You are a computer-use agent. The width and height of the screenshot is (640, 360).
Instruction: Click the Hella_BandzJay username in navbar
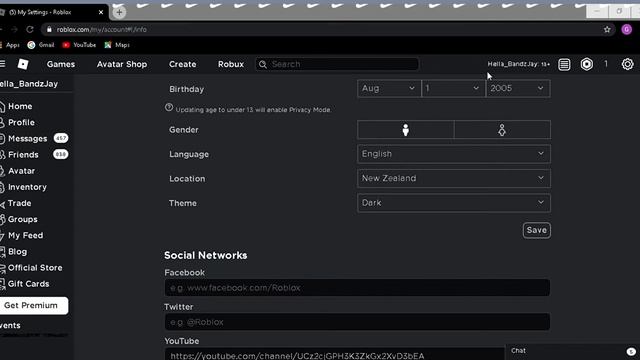click(x=518, y=64)
